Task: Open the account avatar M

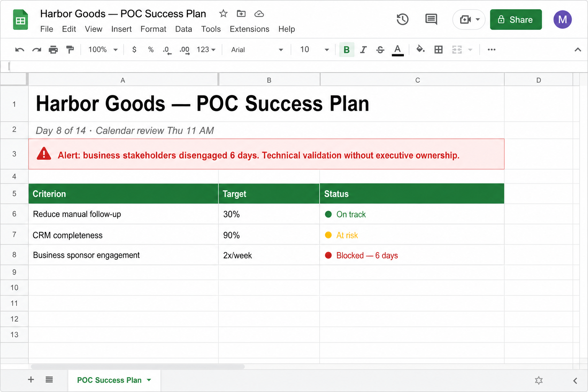Action: tap(563, 20)
